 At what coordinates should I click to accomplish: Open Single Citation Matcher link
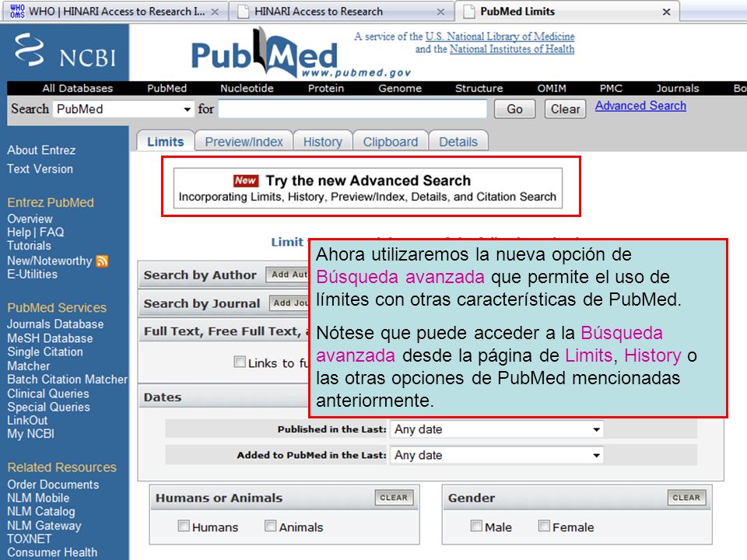pos(45,359)
